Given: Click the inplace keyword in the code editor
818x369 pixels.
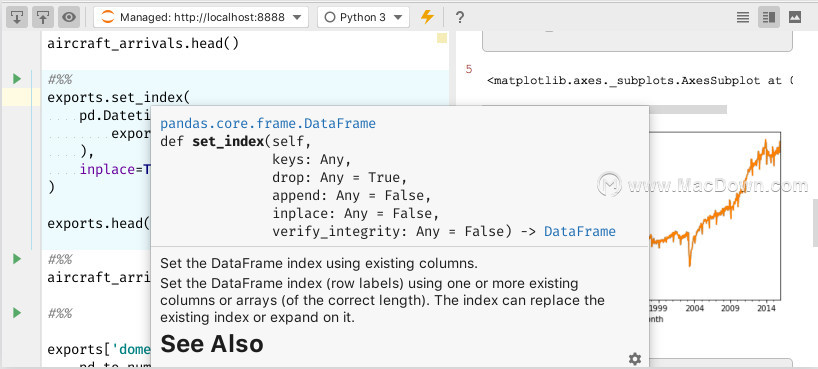Looking at the screenshot, I should pyautogui.click(x=107, y=170).
